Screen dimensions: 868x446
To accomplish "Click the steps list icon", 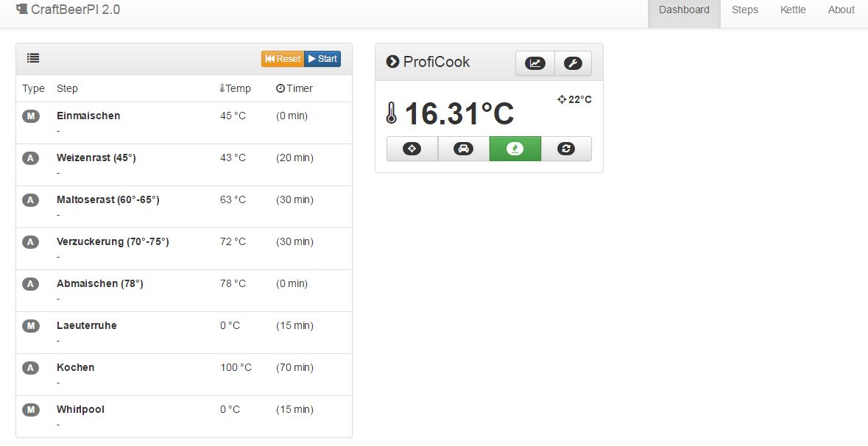I will pos(33,59).
